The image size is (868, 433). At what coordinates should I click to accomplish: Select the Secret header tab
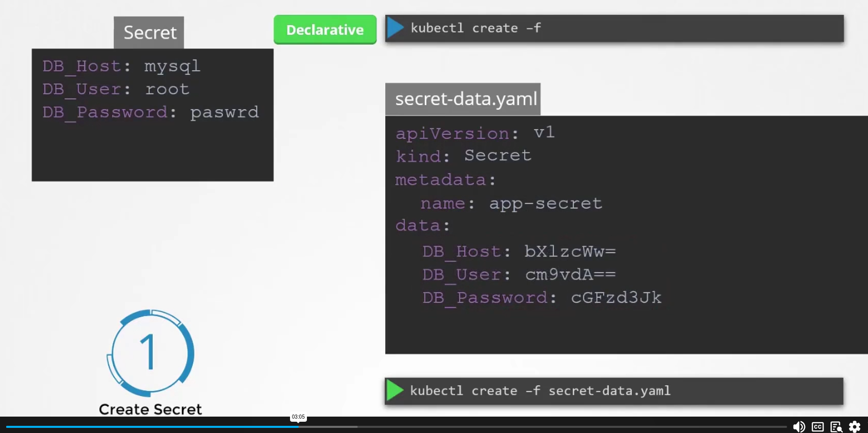[x=149, y=33]
